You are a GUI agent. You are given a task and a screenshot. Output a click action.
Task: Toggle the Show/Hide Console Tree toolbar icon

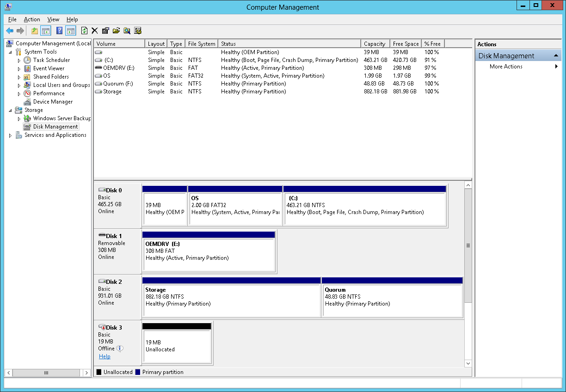pos(46,31)
